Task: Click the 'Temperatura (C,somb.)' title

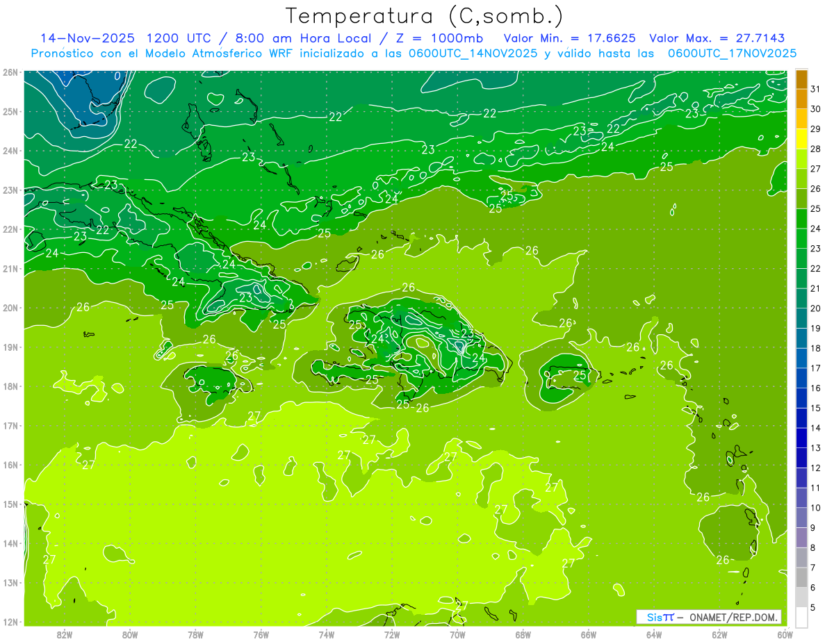Action: [425, 16]
